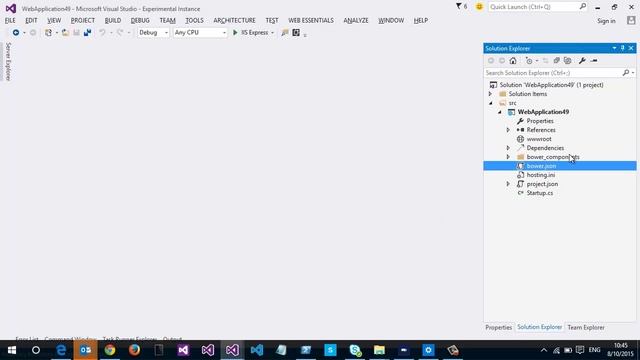
Task: Click the Solution Explorer Home icon
Action: tap(513, 61)
